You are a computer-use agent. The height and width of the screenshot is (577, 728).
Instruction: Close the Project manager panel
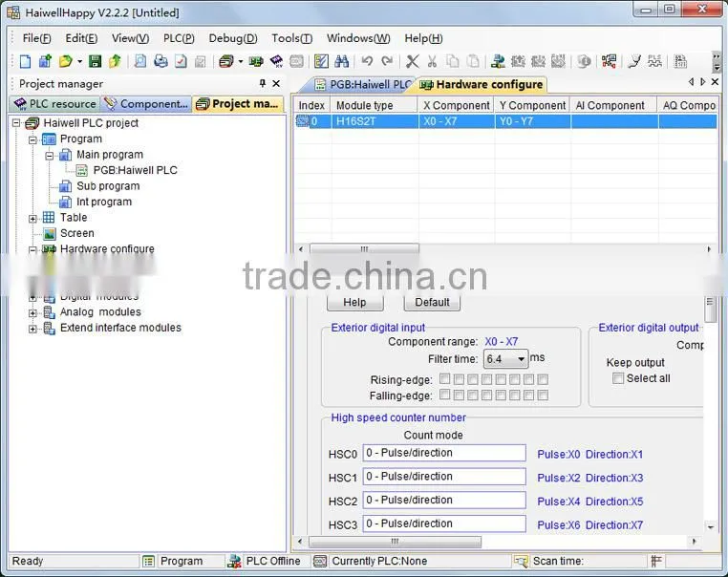click(276, 83)
